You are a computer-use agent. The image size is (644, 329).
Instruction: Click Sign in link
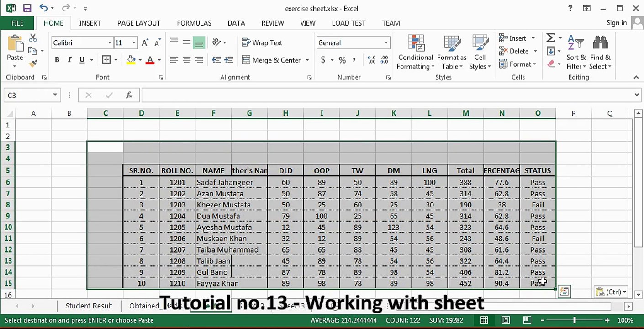coord(617,23)
